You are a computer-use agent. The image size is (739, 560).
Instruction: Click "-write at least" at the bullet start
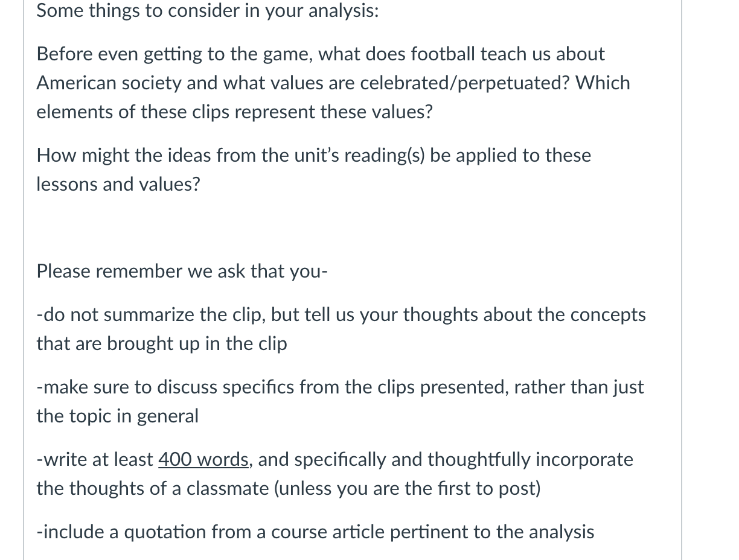tap(95, 459)
